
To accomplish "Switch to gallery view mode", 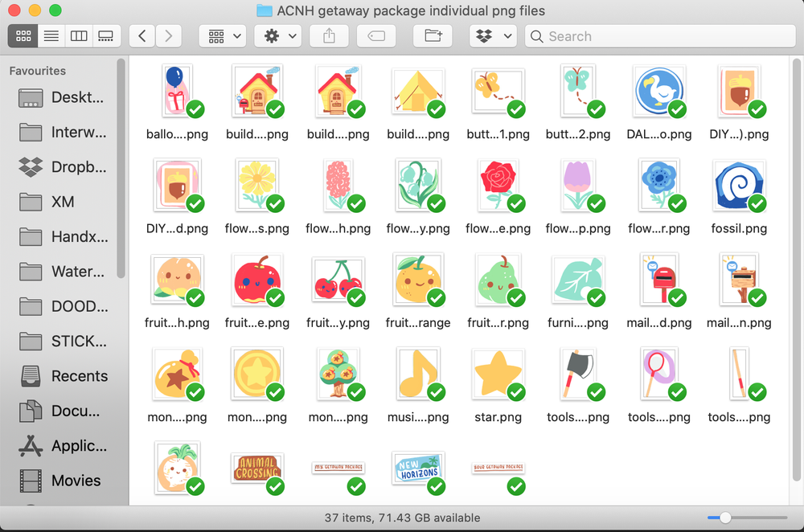I will [x=106, y=36].
